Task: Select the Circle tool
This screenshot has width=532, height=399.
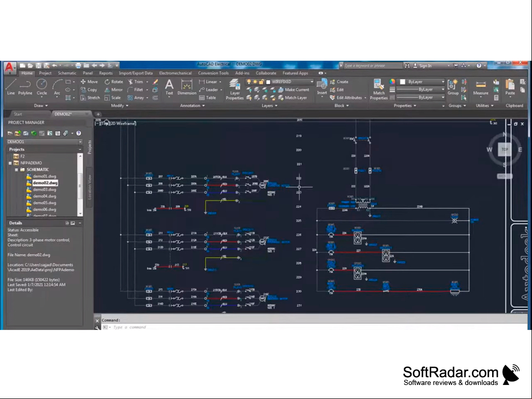Action: click(42, 87)
